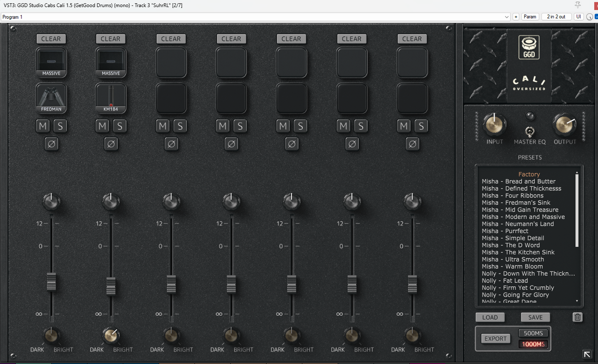
Task: Click the preset list scrollbar
Action: [577, 210]
